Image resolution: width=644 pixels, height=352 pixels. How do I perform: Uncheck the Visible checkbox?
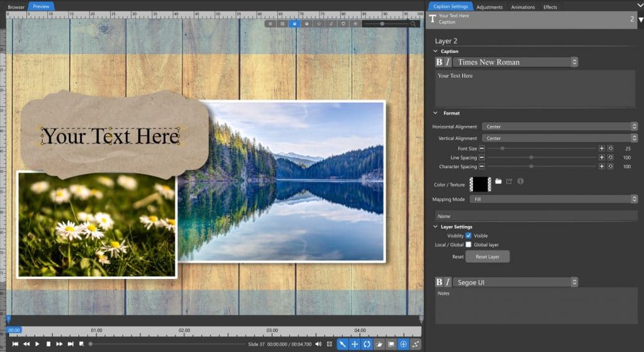tap(468, 236)
